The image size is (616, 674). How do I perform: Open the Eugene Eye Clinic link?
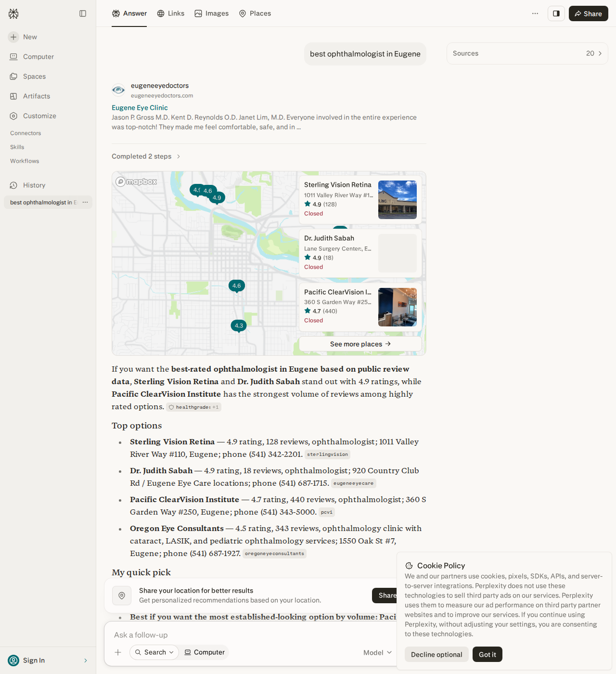(x=140, y=108)
